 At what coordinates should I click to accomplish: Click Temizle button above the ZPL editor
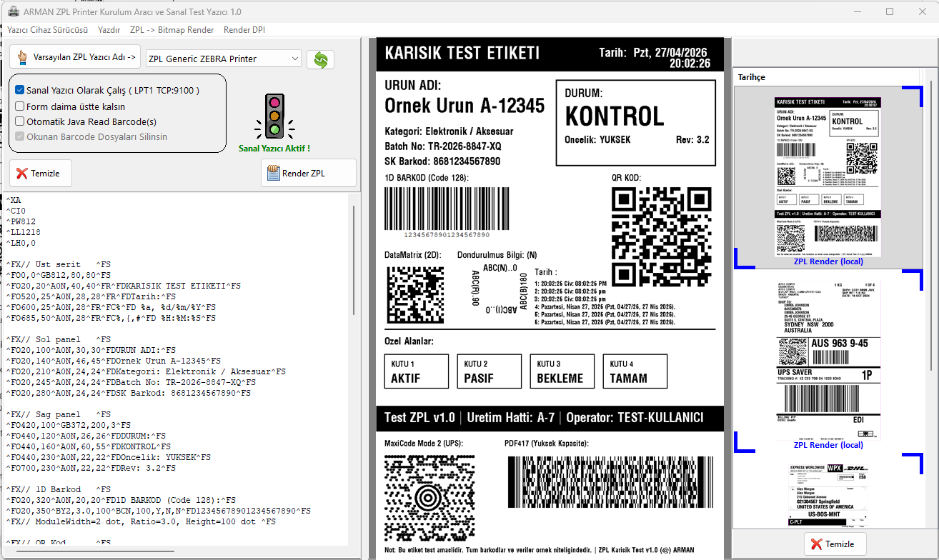(41, 174)
